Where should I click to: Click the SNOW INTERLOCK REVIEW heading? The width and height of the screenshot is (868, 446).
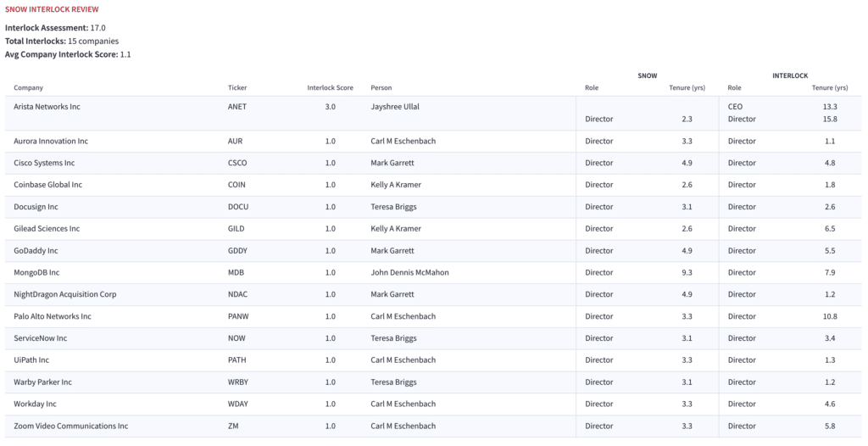pyautogui.click(x=52, y=9)
